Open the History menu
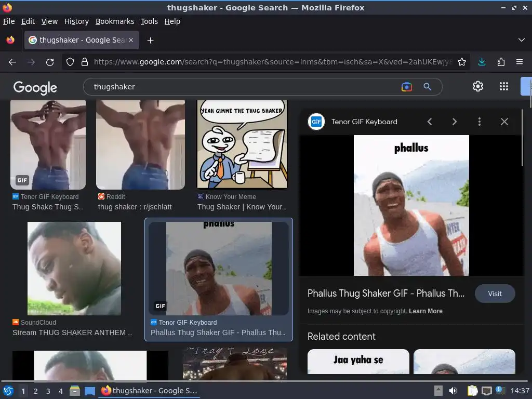The height and width of the screenshot is (399, 532). tap(76, 21)
